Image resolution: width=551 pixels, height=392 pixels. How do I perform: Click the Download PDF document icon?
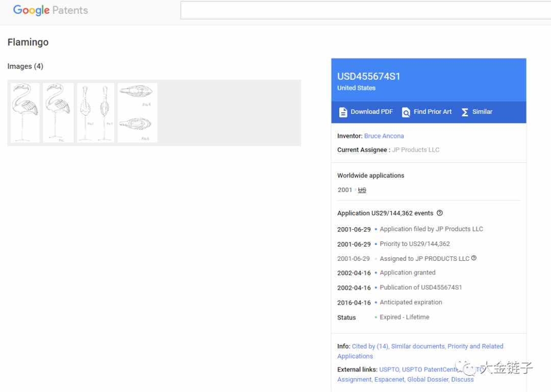coord(343,112)
